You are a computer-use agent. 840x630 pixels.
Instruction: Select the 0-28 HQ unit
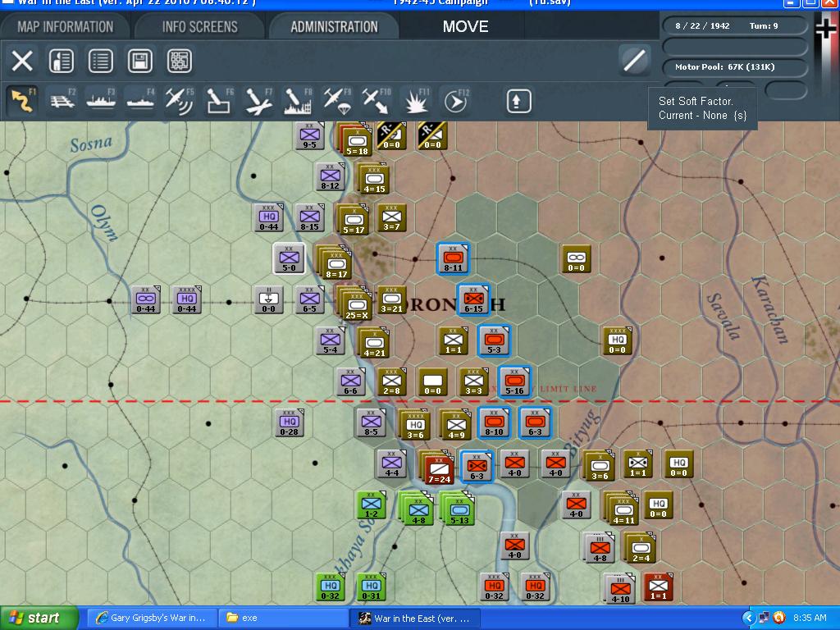click(289, 422)
